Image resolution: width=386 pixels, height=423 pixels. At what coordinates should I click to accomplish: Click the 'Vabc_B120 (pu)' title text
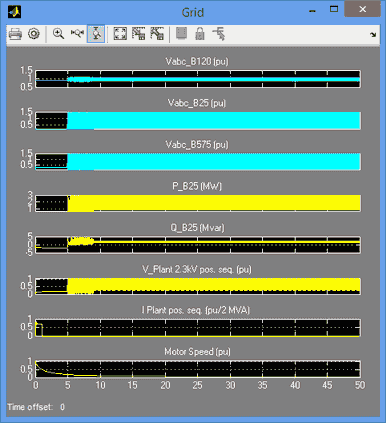pyautogui.click(x=197, y=62)
